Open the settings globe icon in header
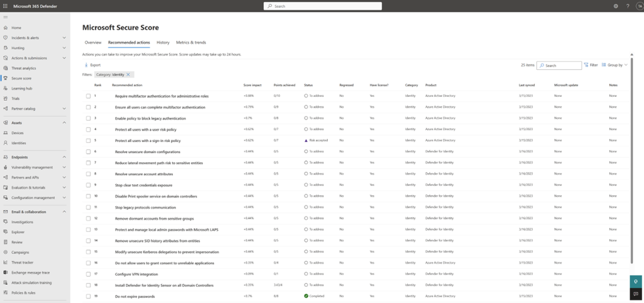The height and width of the screenshot is (303, 644). coord(616,6)
